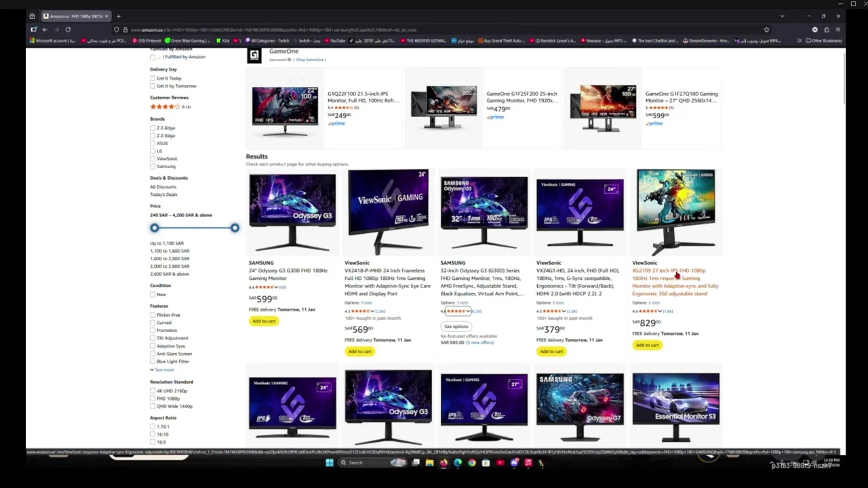The image size is (868, 488).
Task: Enable the Adaptive Sync feature filter
Action: pyautogui.click(x=153, y=346)
